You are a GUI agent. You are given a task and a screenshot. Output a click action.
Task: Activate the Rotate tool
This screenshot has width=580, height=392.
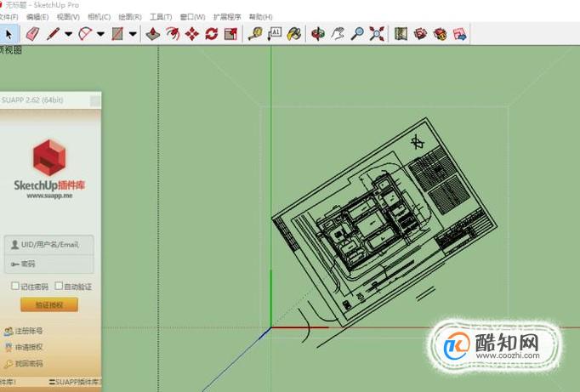coord(211,34)
